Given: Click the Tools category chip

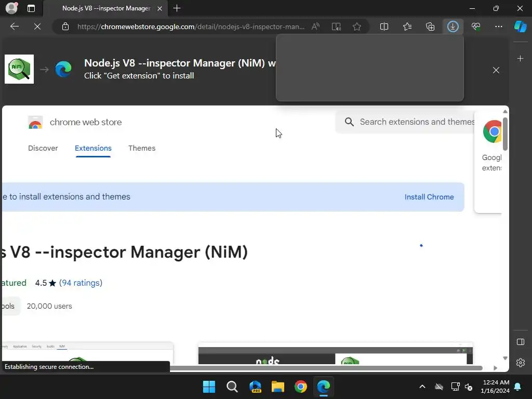Looking at the screenshot, I should click(x=10, y=306).
